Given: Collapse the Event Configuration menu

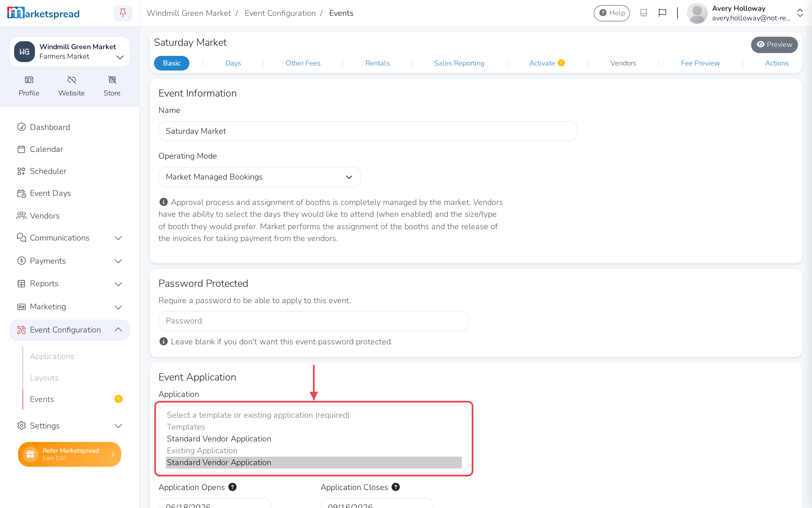Looking at the screenshot, I should tap(69, 330).
